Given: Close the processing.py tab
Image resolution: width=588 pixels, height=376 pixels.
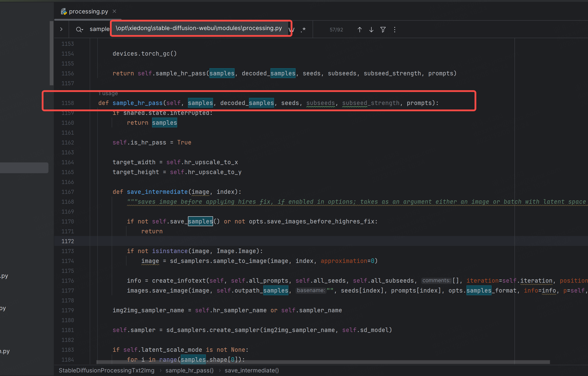Looking at the screenshot, I should pos(114,11).
